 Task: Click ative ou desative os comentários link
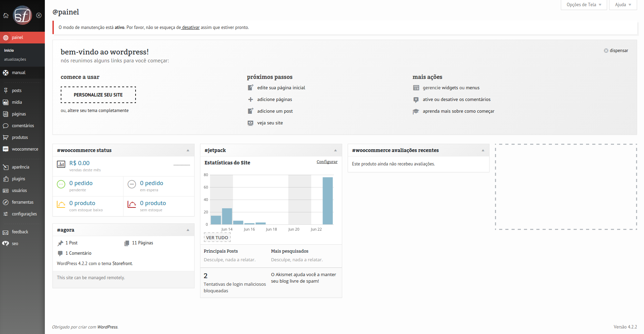tap(457, 99)
